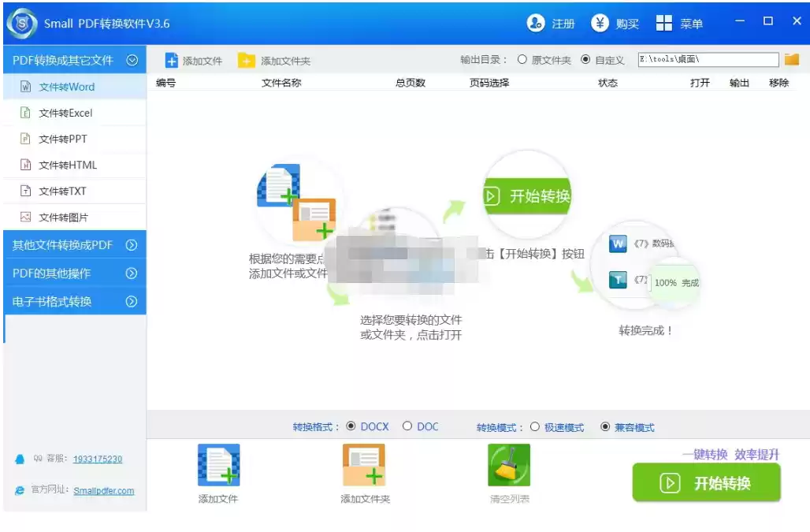Click the output directory path field
The height and width of the screenshot is (532, 810).
click(708, 60)
